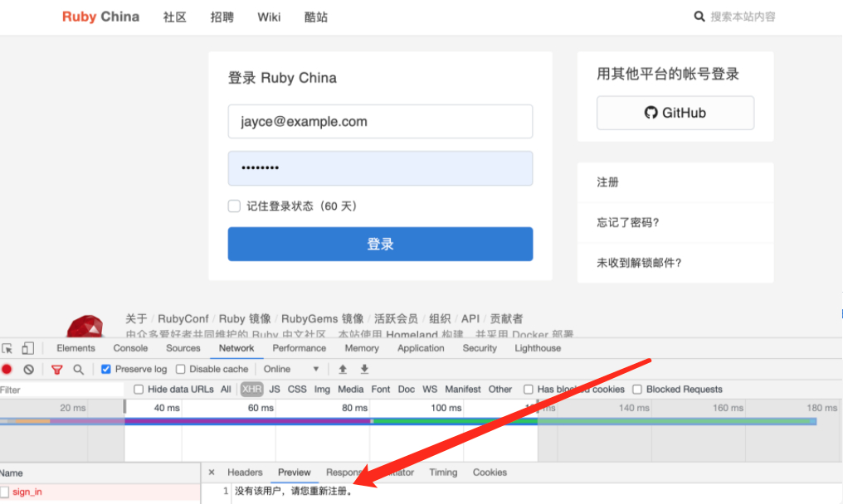Export HAR file with download arrow

(x=364, y=369)
